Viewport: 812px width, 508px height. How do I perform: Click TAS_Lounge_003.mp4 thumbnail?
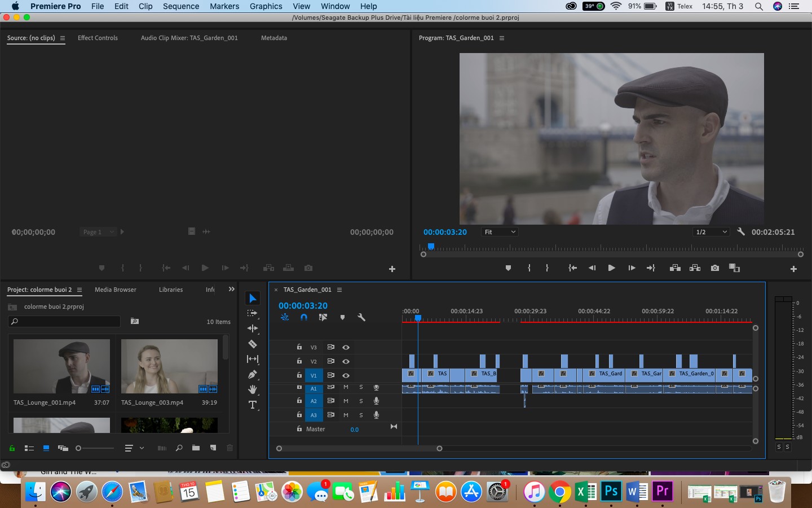pos(169,366)
